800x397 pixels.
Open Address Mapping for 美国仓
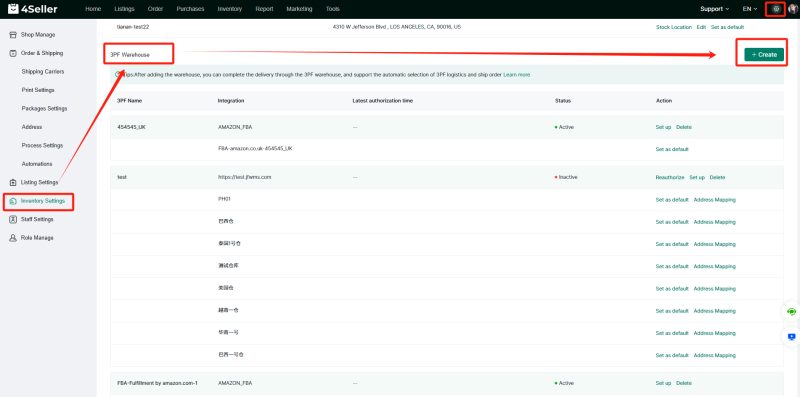click(714, 289)
